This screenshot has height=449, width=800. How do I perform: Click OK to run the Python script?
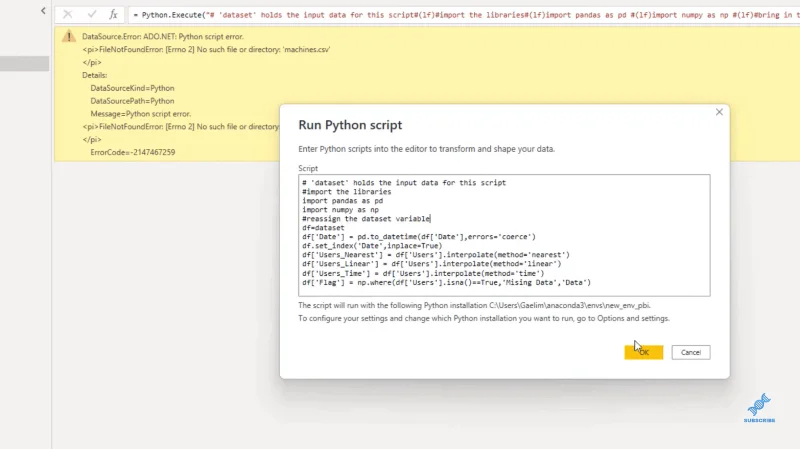tap(643, 352)
